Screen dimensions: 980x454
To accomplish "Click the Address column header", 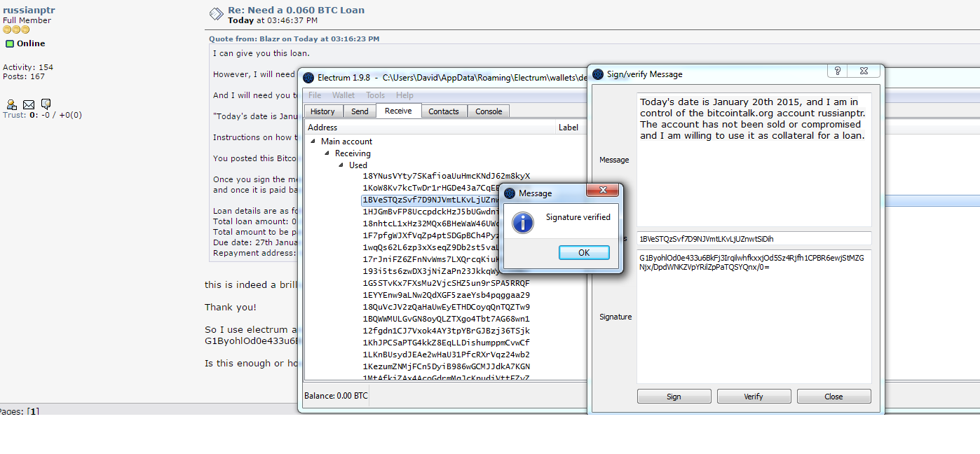I will pyautogui.click(x=430, y=128).
